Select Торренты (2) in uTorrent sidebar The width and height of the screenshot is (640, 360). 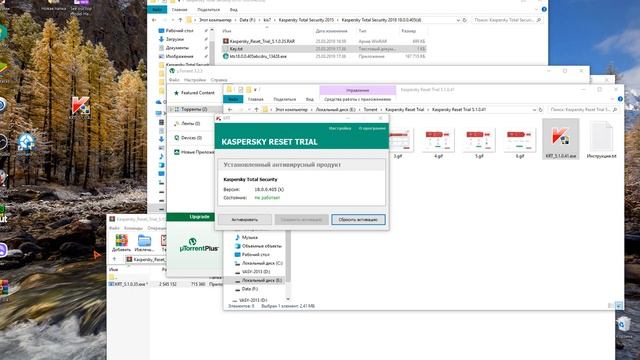click(x=194, y=109)
